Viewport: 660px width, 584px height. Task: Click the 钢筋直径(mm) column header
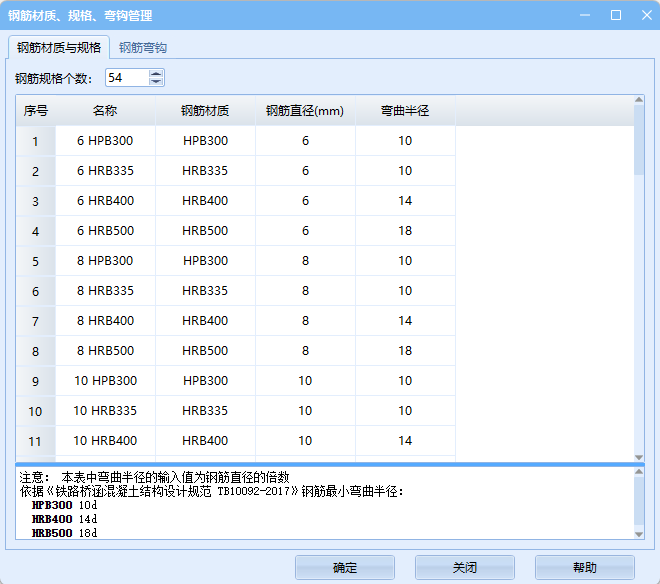pos(305,111)
